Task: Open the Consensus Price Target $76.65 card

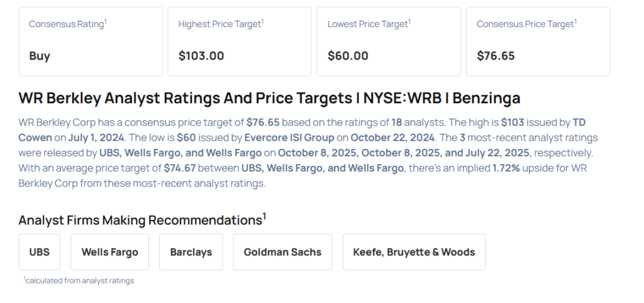Action: coord(538,41)
